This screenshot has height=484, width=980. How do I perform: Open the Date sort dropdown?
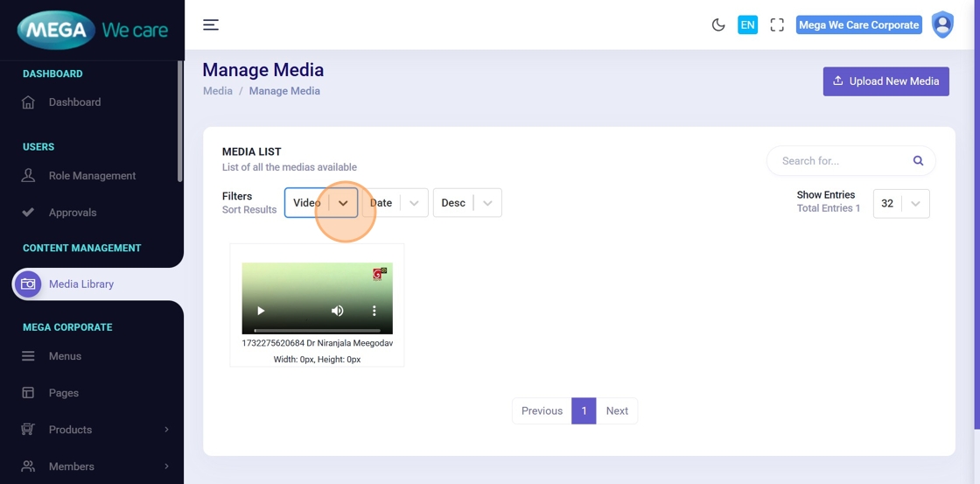coord(395,203)
